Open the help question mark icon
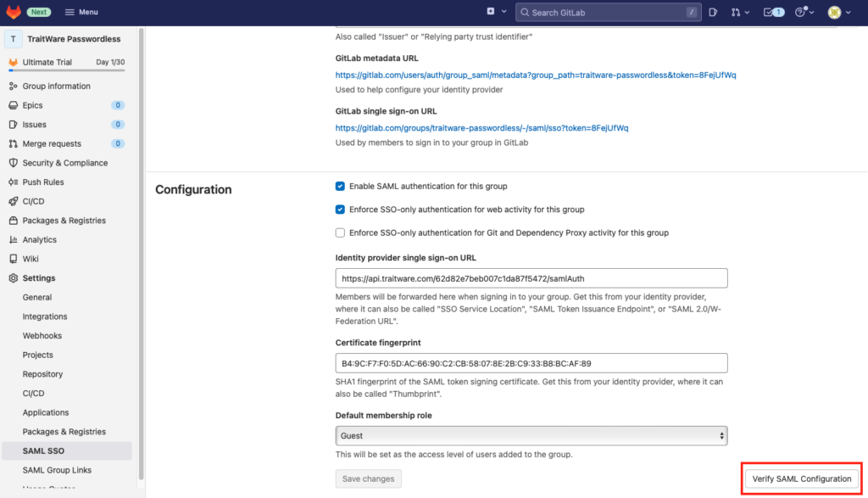The width and height of the screenshot is (868, 498). (799, 12)
